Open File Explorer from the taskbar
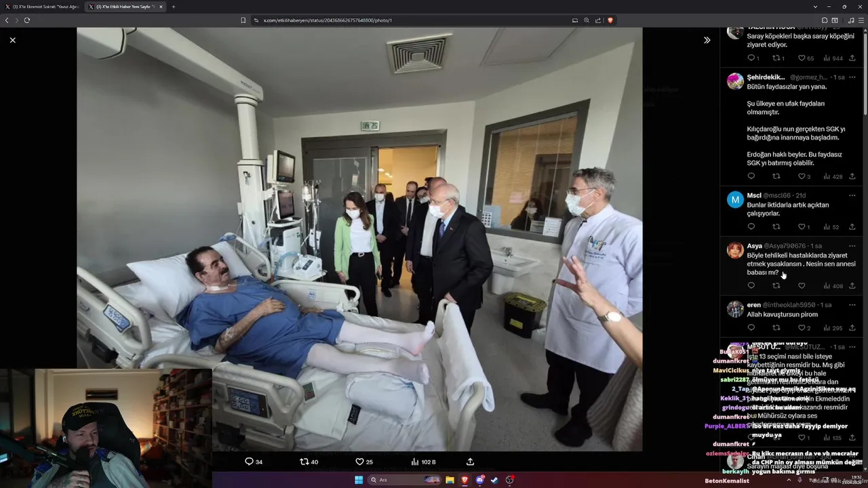The width and height of the screenshot is (868, 488). 450,480
